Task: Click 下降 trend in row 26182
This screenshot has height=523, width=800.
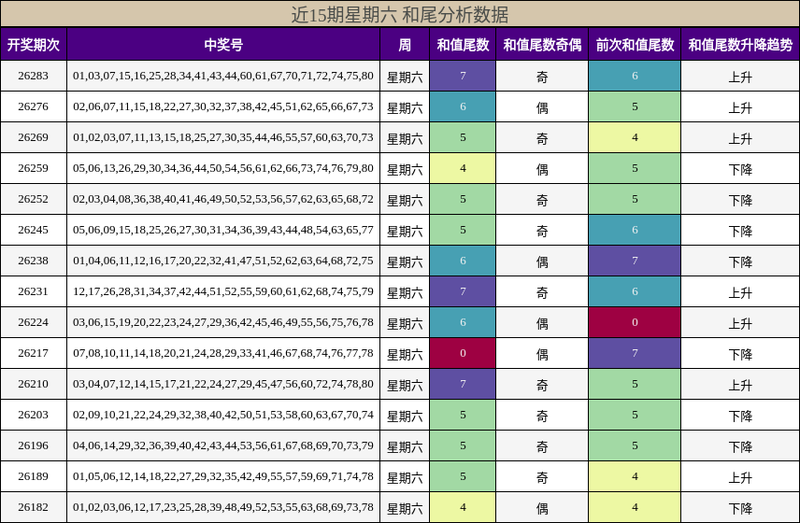Action: coord(740,508)
